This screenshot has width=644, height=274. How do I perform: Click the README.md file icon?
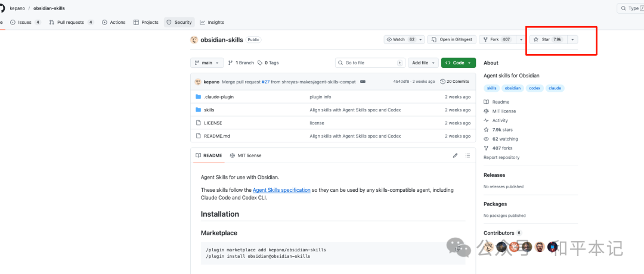tap(199, 136)
